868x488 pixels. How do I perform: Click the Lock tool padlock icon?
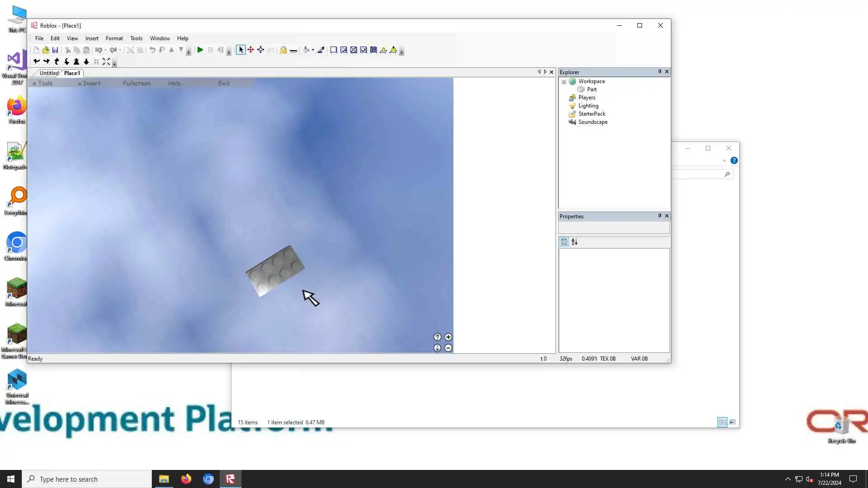pyautogui.click(x=283, y=50)
